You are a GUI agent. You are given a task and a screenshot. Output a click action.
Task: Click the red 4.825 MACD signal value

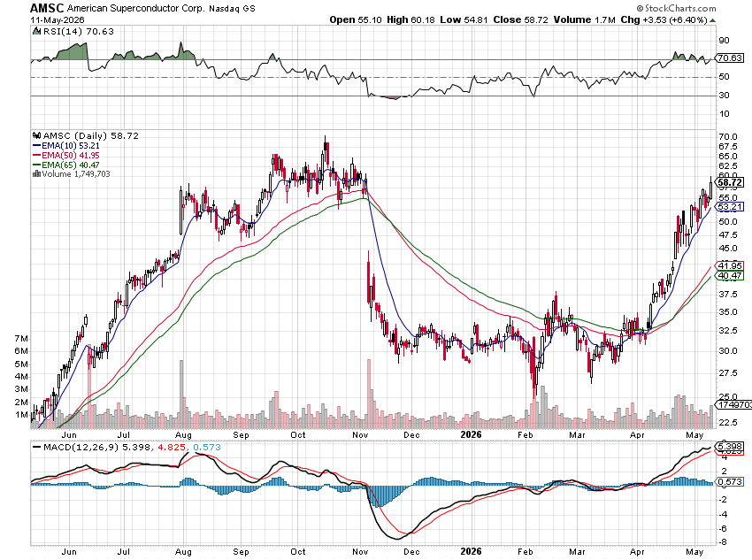click(x=172, y=448)
